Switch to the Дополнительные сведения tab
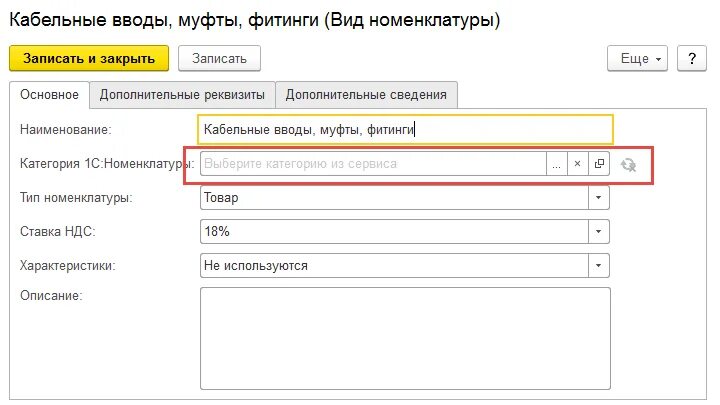Screen dimensions: 720x405 click(x=366, y=95)
